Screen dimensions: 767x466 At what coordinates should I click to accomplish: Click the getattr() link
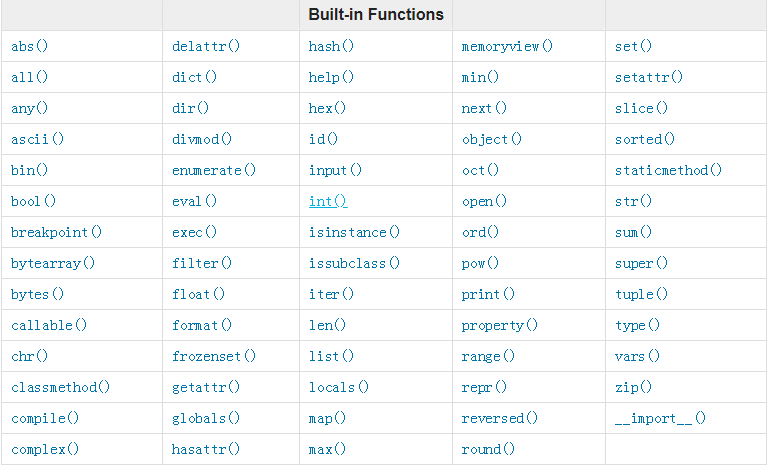[206, 387]
